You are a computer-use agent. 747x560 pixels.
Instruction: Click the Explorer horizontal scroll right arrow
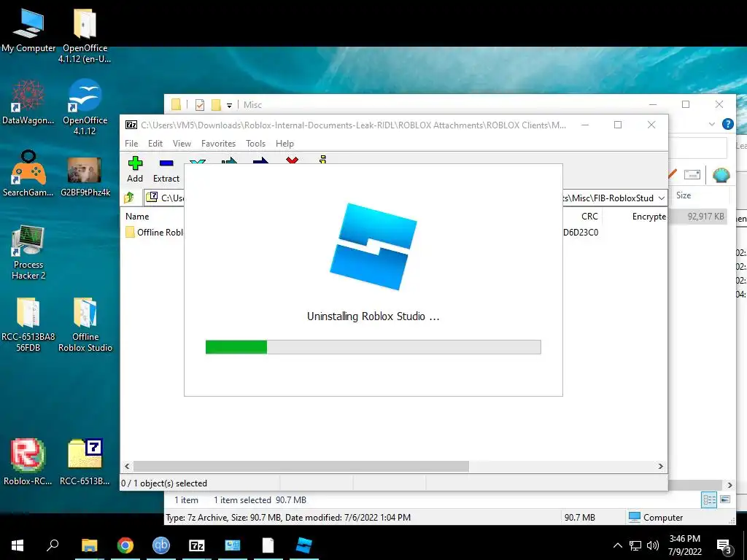(x=729, y=485)
